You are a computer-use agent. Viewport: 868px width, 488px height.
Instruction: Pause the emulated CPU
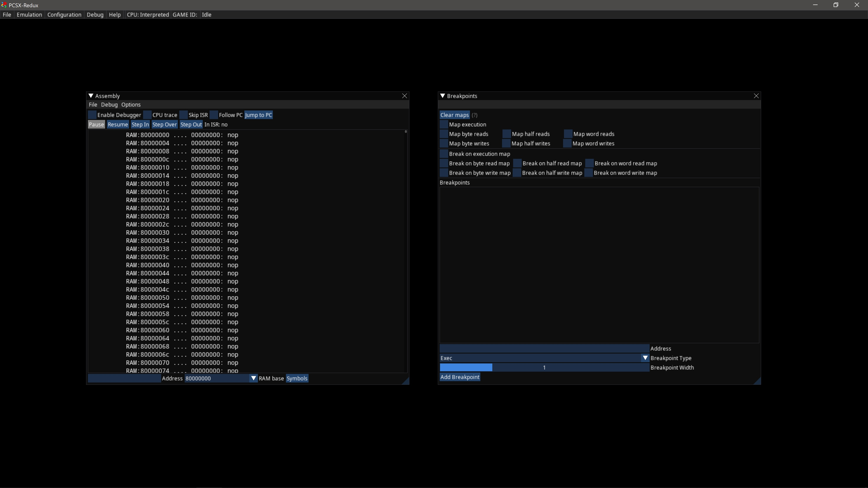pyautogui.click(x=96, y=124)
